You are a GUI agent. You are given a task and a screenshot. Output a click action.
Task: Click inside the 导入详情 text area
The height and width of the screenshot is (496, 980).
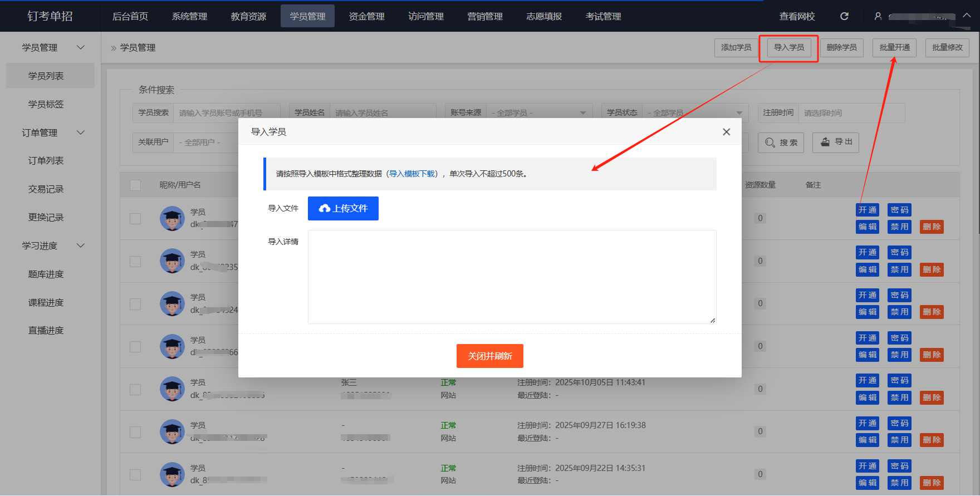(x=512, y=277)
